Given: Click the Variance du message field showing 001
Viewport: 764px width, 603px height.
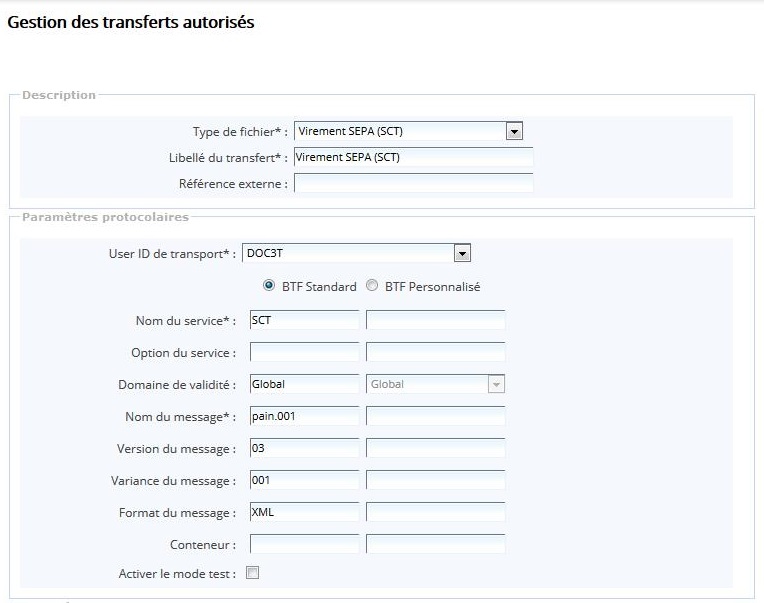Looking at the screenshot, I should [x=304, y=480].
